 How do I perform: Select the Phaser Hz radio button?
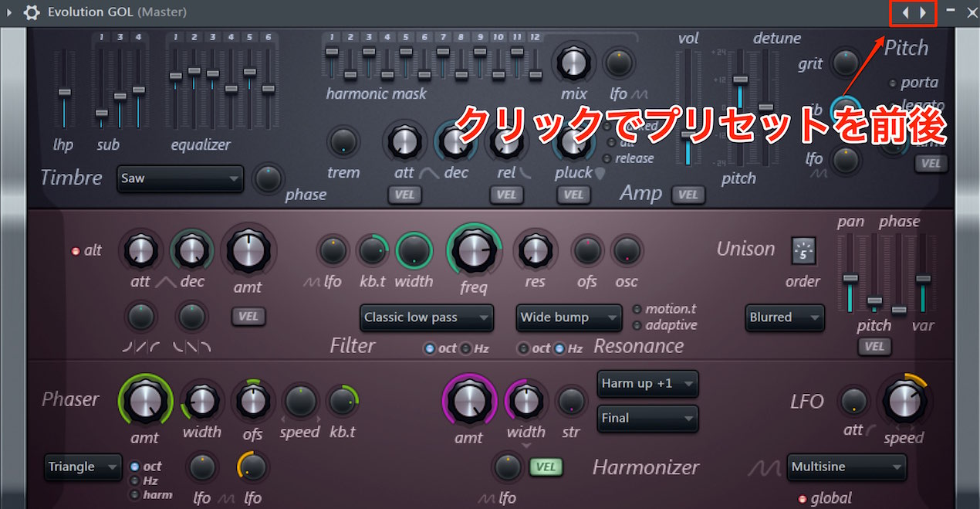click(134, 480)
